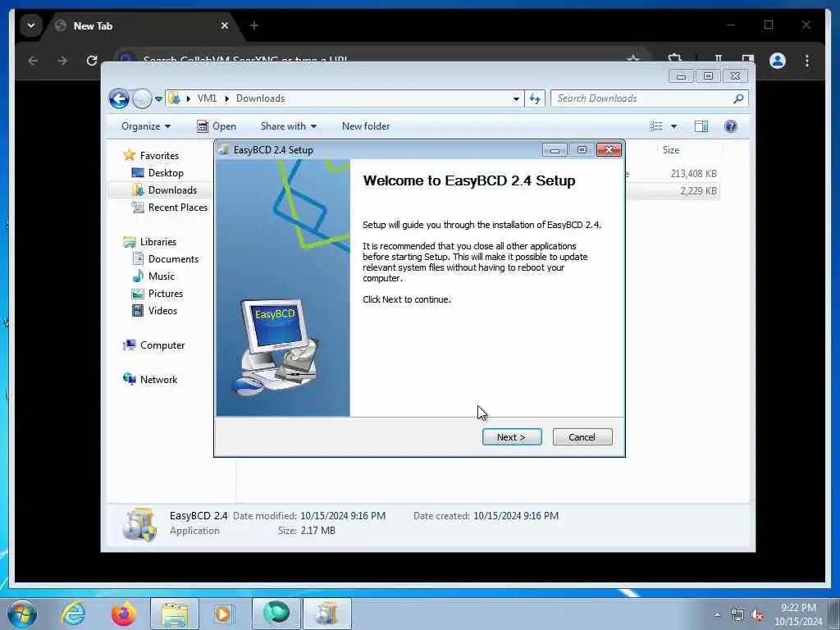This screenshot has height=630, width=840.
Task: Select Network in navigation pane
Action: (158, 380)
